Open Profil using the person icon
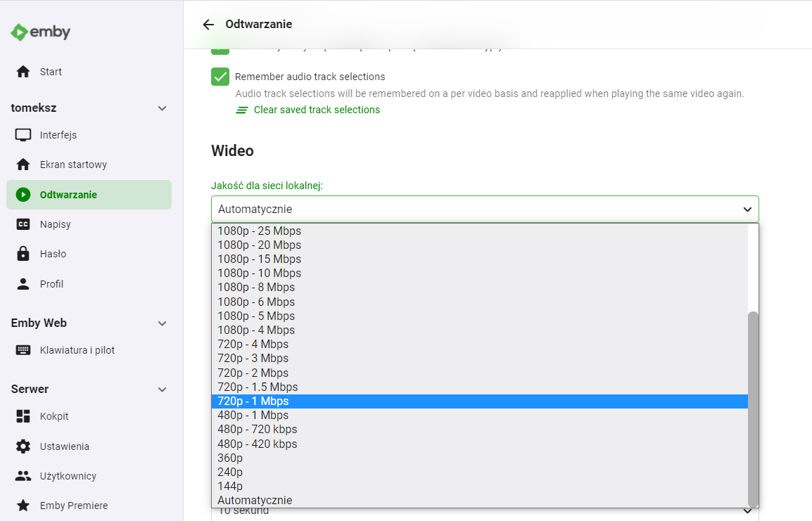Image resolution: width=812 pixels, height=521 pixels. click(x=23, y=283)
